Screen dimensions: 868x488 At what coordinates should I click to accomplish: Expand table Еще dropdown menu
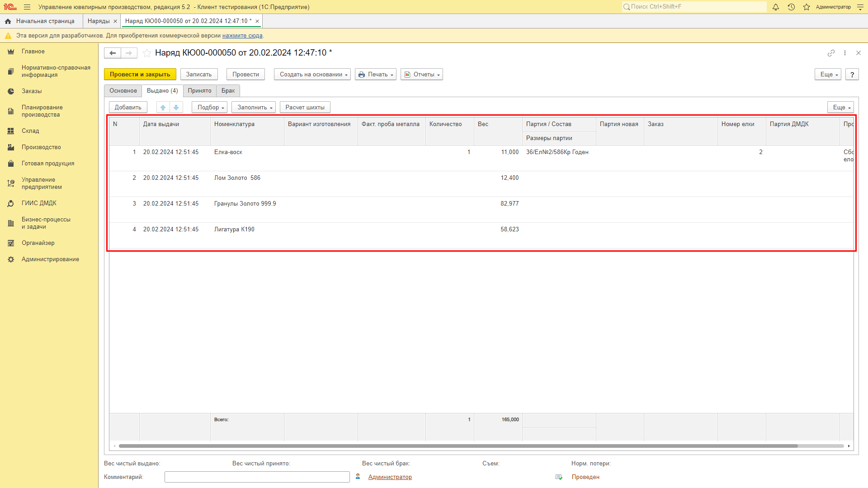pos(840,108)
